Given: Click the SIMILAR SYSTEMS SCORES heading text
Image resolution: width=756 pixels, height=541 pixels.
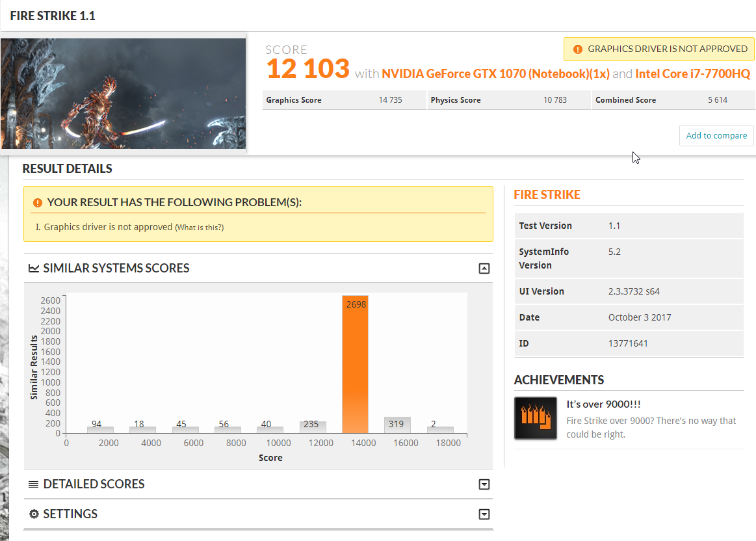Looking at the screenshot, I should [x=116, y=269].
